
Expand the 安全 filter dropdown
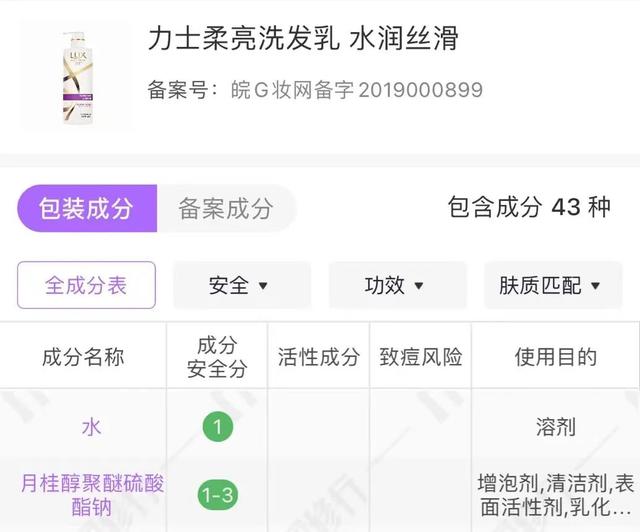(242, 285)
